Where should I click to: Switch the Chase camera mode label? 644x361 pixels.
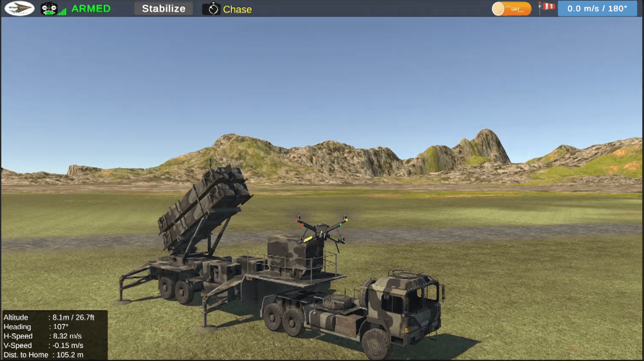(237, 10)
